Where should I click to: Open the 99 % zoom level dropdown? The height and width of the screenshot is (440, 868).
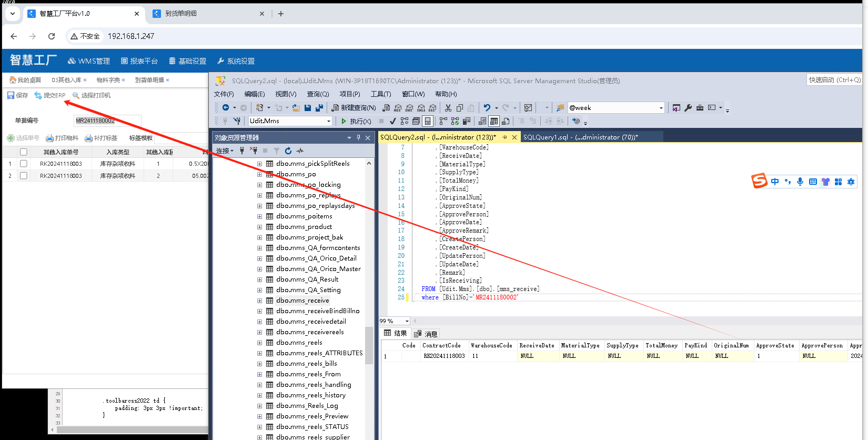[x=407, y=321]
